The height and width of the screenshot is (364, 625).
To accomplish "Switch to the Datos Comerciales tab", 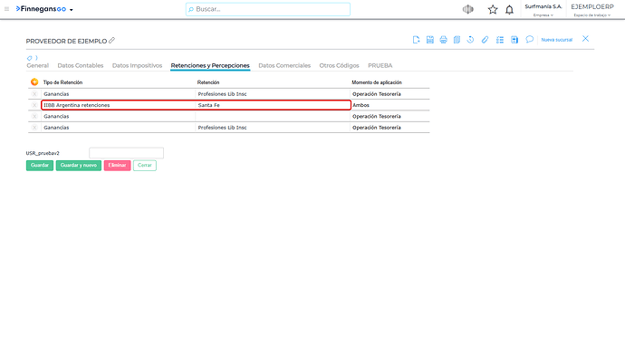I will click(284, 65).
